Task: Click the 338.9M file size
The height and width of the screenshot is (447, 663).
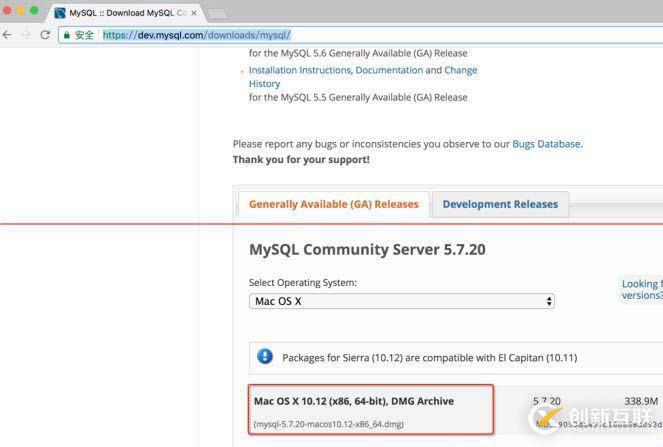Action: (641, 401)
